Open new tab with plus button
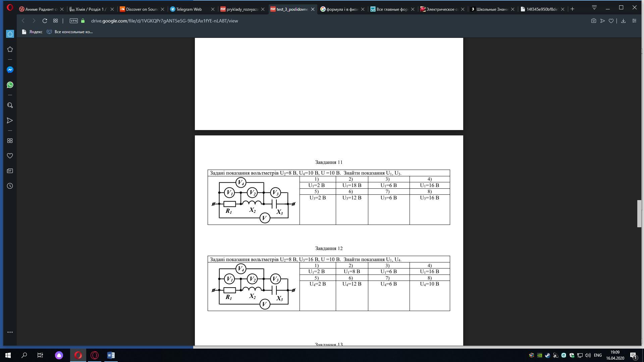Screen dimensions: 644x362 (x=572, y=9)
